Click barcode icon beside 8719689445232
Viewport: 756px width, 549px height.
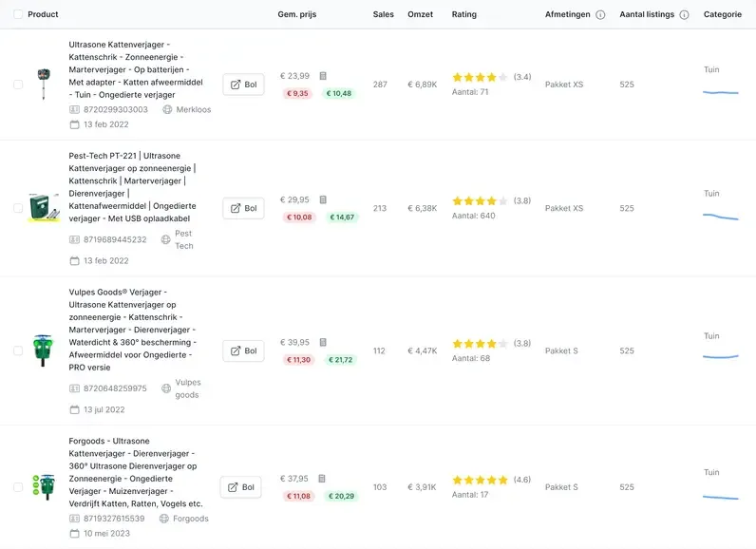74,239
